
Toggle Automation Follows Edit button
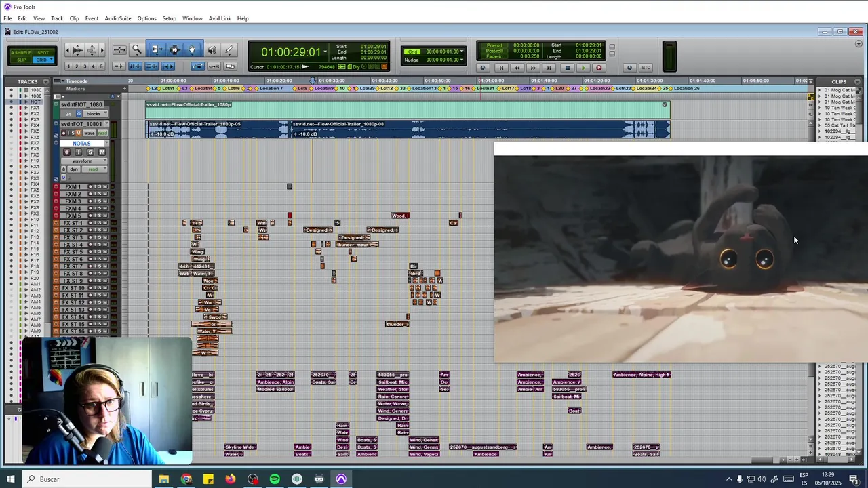click(197, 66)
